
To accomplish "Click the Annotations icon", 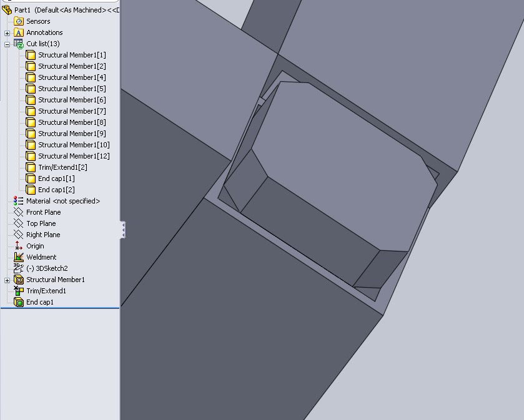I will [x=19, y=32].
